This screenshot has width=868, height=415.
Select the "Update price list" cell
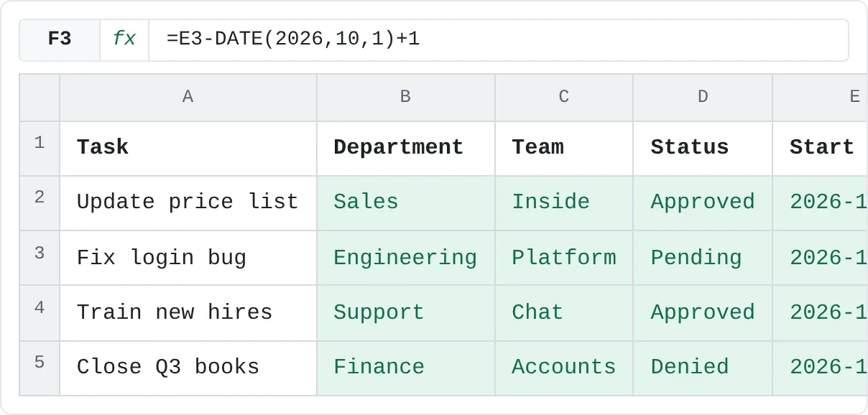point(188,203)
